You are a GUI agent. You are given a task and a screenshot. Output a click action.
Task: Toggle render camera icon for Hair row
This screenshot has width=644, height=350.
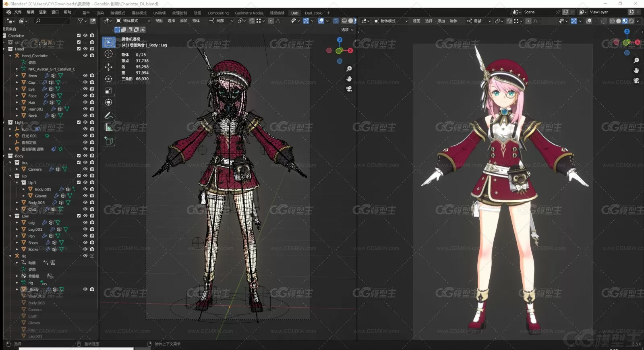tap(92, 102)
